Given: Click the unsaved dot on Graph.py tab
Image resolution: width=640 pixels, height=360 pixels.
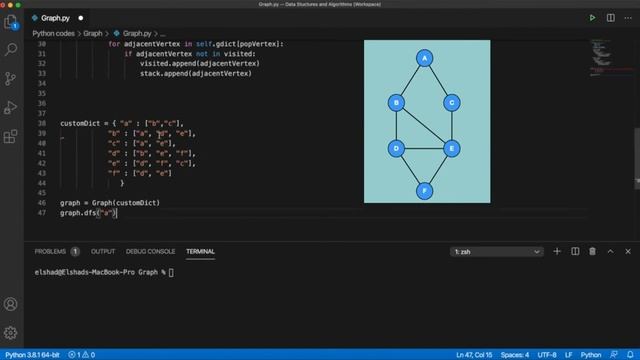Looking at the screenshot, I should point(81,18).
